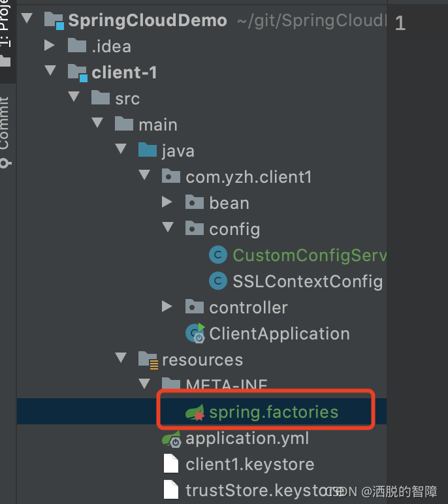
Task: Select the .idea folder
Action: click(111, 46)
